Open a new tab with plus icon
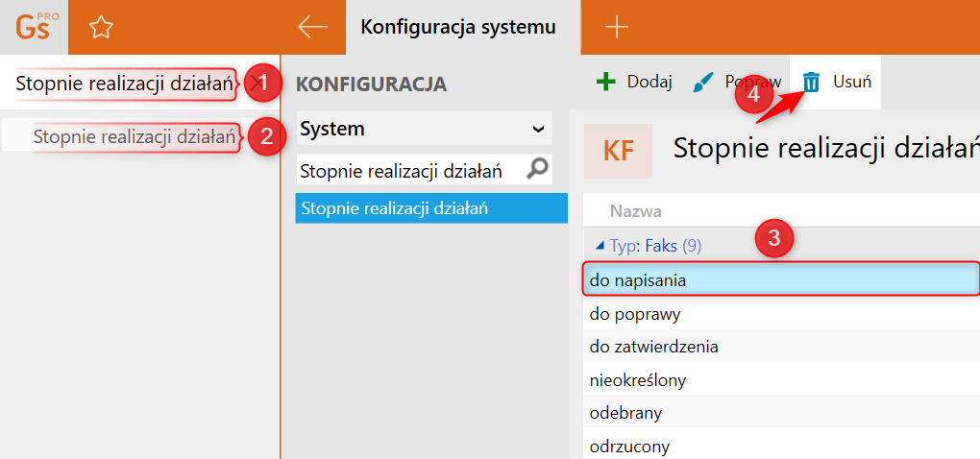This screenshot has height=459, width=980. [616, 27]
